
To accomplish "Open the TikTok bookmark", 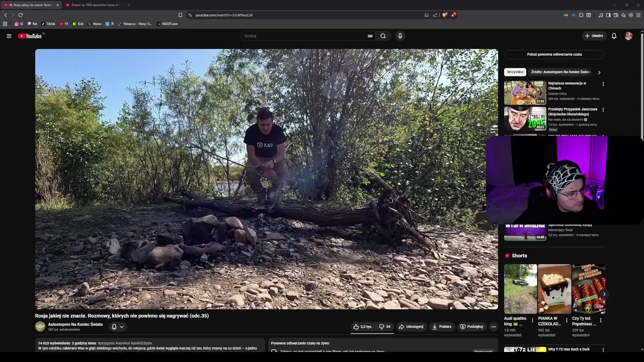I will click(48, 24).
